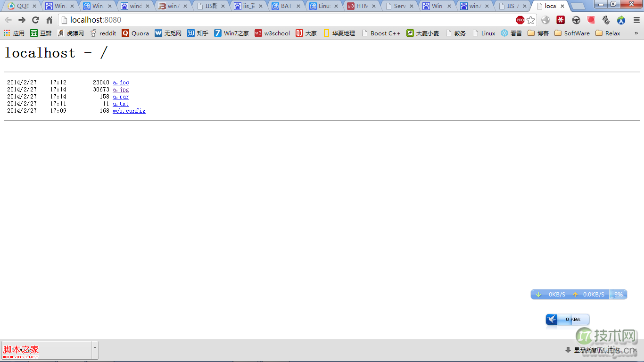Bookmark this page with the star icon
The width and height of the screenshot is (644, 362).
click(x=531, y=20)
